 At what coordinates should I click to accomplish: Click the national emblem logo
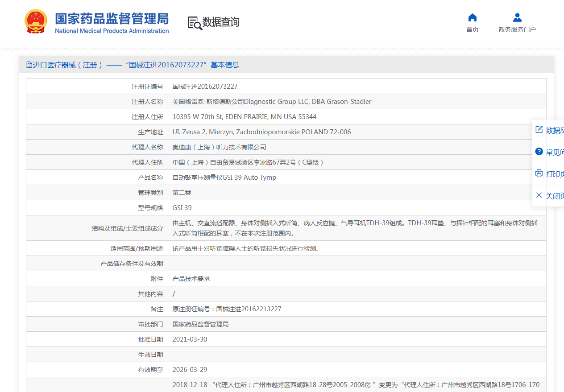(x=36, y=21)
